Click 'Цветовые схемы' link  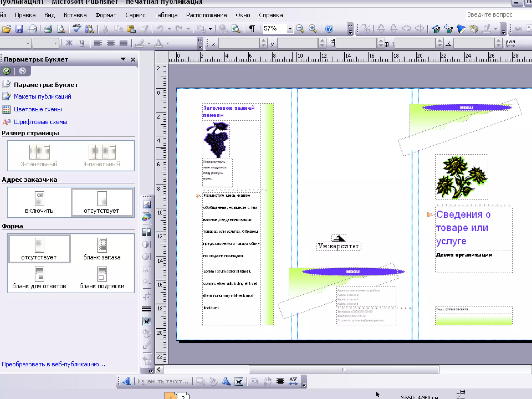pos(38,109)
